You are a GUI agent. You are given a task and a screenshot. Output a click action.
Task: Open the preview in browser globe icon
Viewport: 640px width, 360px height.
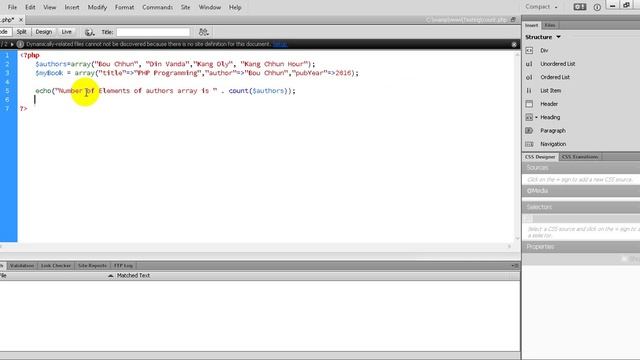[89, 32]
